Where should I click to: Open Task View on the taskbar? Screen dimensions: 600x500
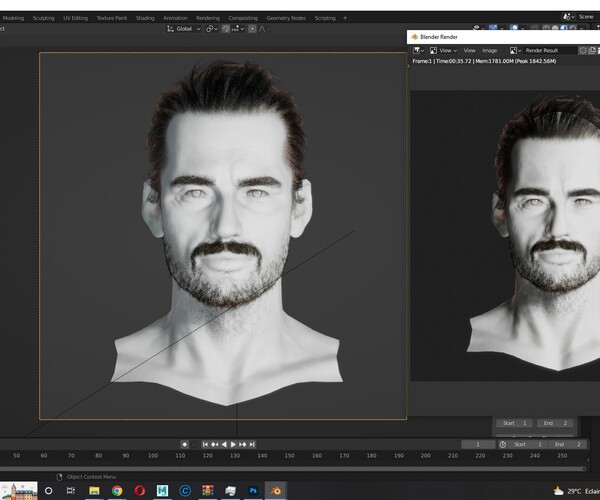pos(71,490)
